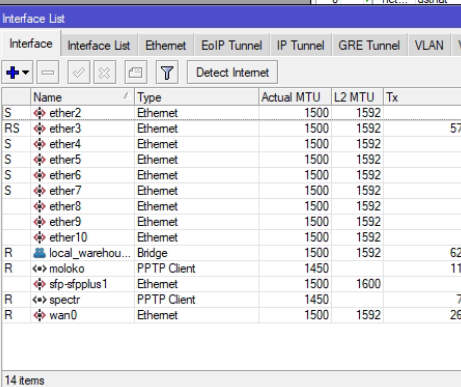This screenshot has width=461, height=387.
Task: Click the Detect Internet button
Action: pyautogui.click(x=232, y=72)
